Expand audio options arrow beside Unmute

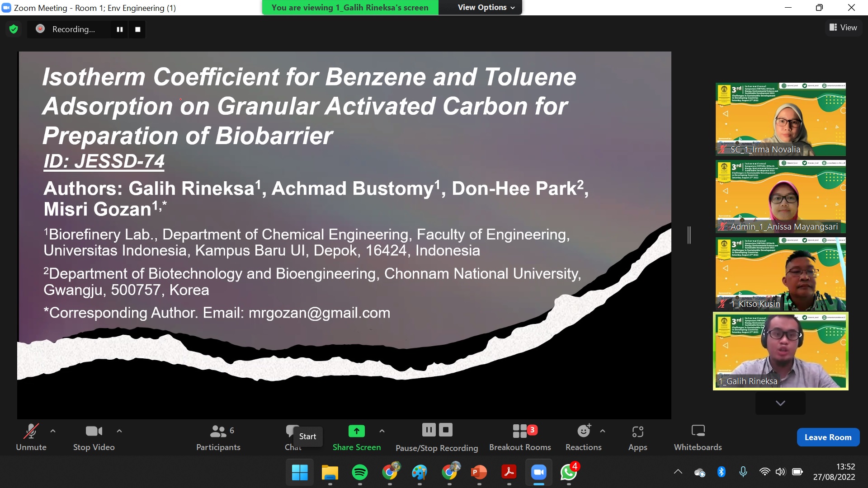(53, 431)
